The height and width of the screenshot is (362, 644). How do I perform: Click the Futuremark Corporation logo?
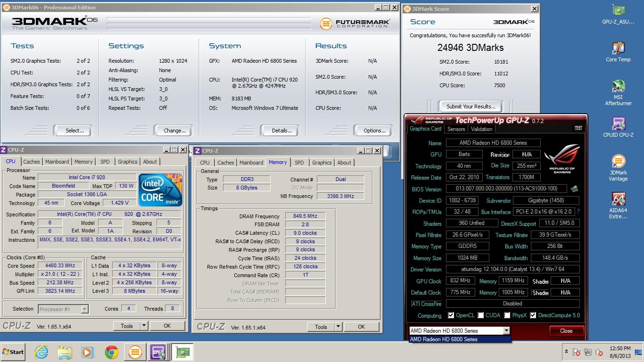click(355, 24)
